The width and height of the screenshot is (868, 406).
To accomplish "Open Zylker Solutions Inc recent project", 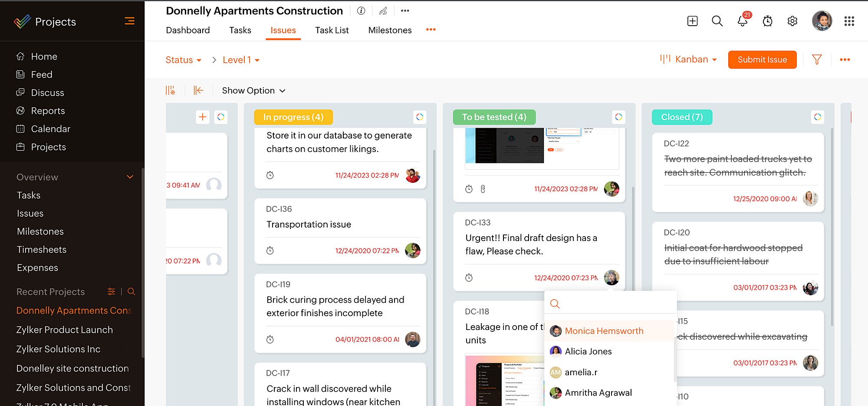I will pyautogui.click(x=58, y=349).
